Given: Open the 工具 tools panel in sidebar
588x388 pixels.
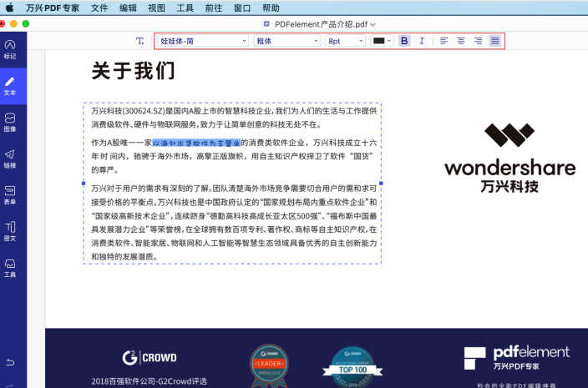Looking at the screenshot, I should [10, 268].
